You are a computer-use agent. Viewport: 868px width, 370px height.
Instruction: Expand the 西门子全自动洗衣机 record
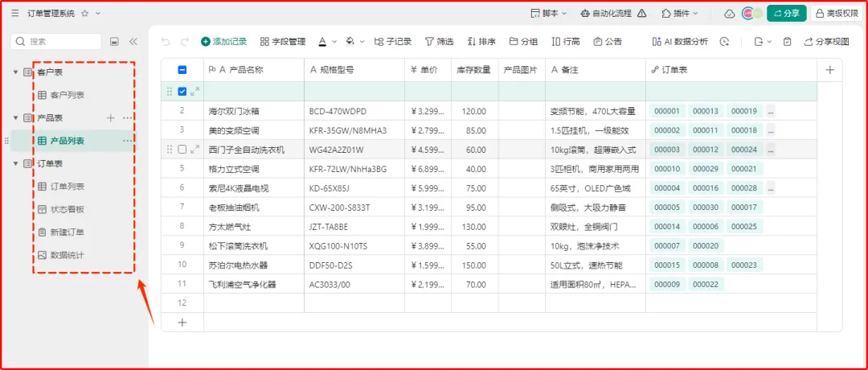194,150
